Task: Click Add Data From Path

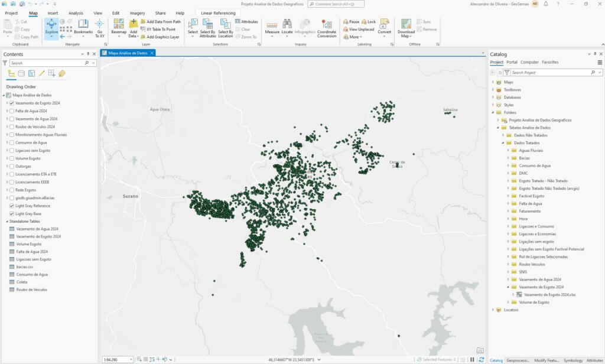Action: tap(162, 22)
